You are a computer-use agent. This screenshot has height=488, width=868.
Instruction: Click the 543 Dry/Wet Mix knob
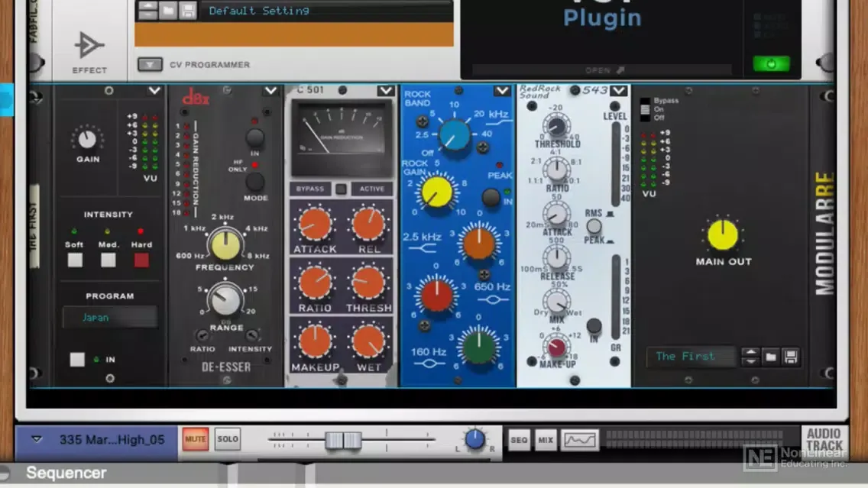point(555,302)
